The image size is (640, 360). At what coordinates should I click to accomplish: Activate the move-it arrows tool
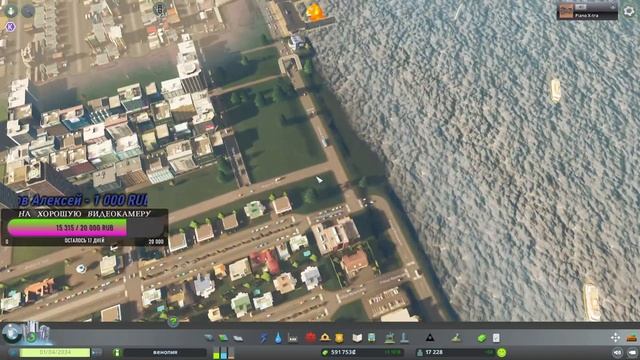[x=615, y=338]
